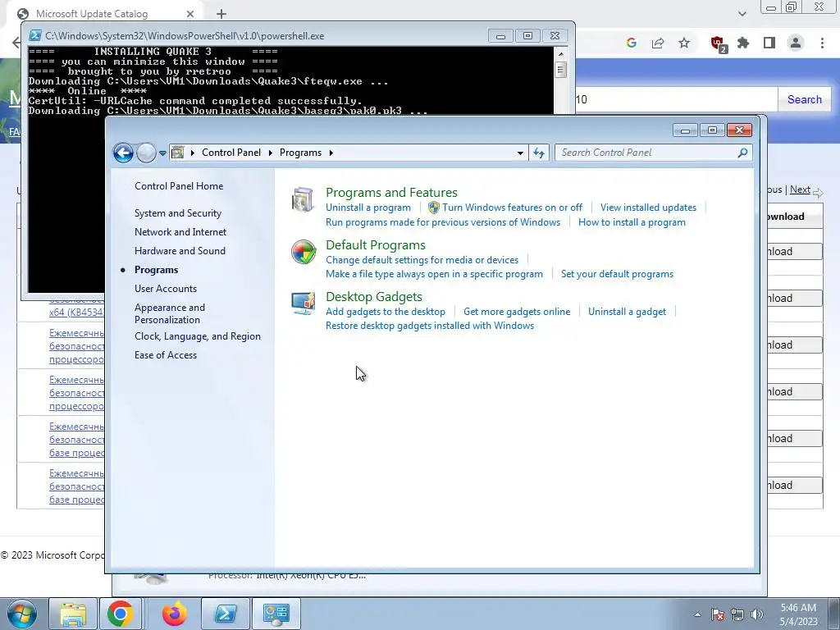
Task: Toggle Chrome side panel icon
Action: pyautogui.click(x=769, y=43)
